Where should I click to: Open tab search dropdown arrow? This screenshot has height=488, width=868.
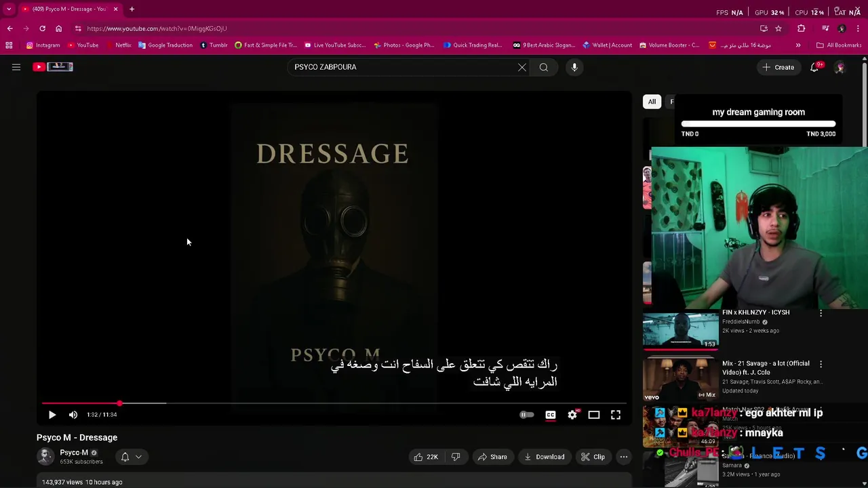tap(9, 9)
